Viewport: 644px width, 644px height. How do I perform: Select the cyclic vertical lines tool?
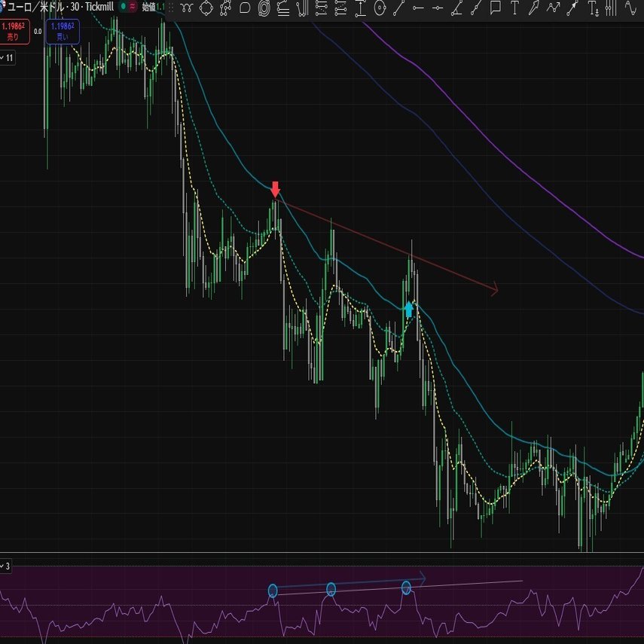pos(611,8)
